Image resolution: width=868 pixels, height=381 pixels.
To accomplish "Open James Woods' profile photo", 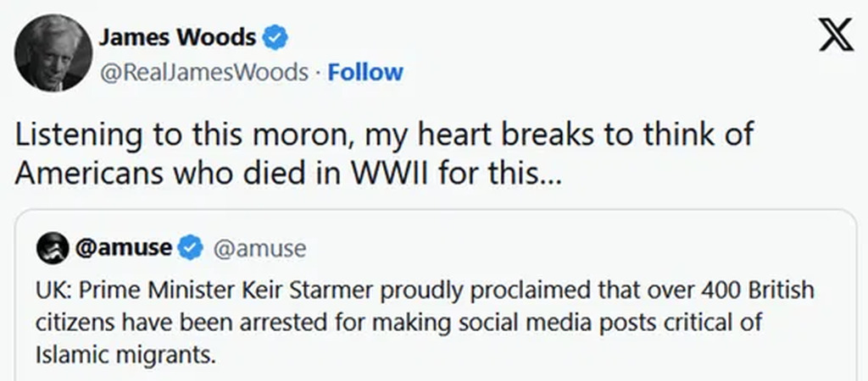I will coord(53,52).
